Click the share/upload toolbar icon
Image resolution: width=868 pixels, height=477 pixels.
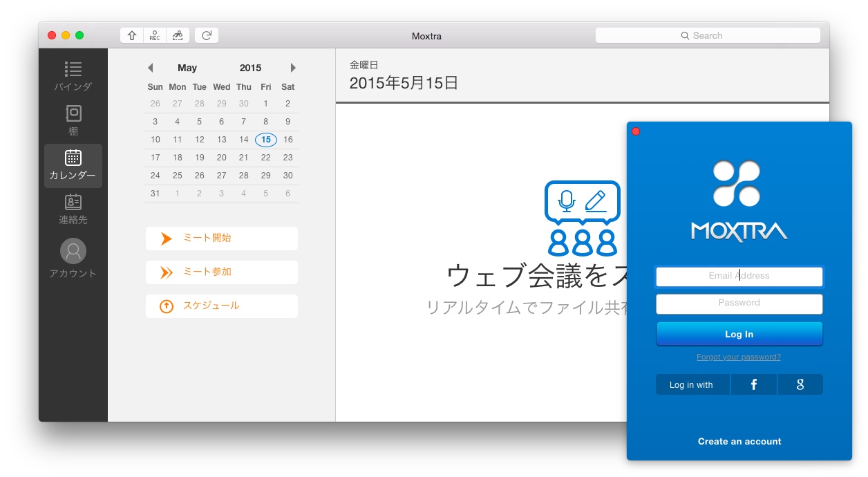pyautogui.click(x=131, y=35)
